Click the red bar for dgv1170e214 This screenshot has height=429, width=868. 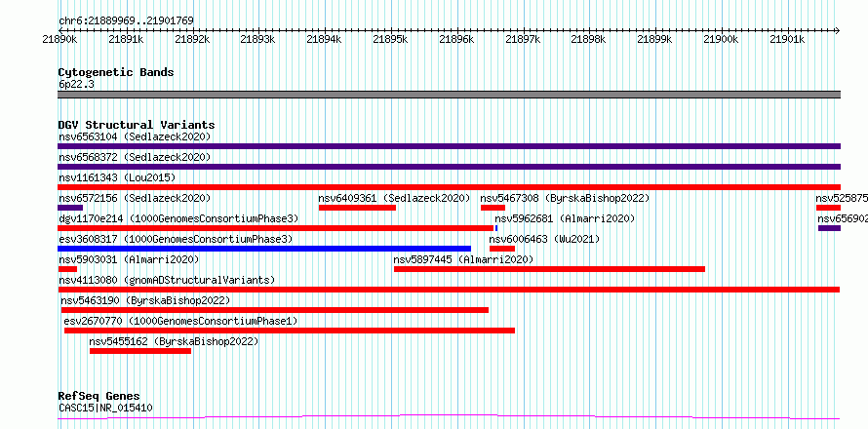(276, 228)
